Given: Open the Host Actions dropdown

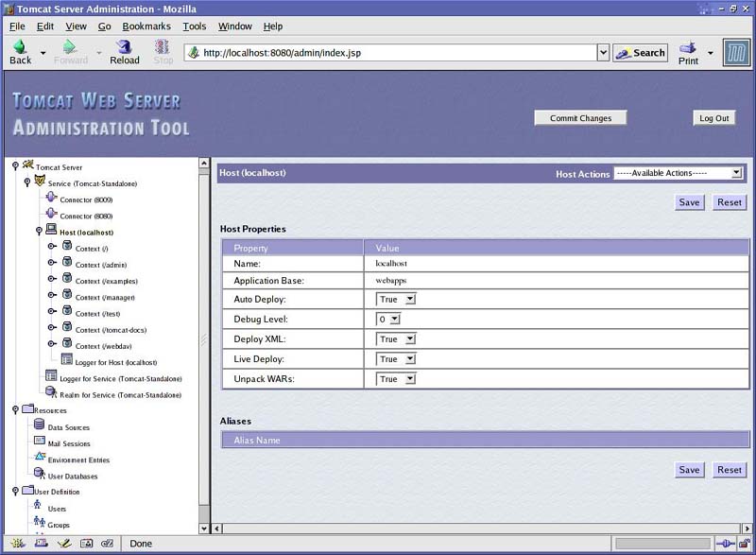Looking at the screenshot, I should coord(678,173).
